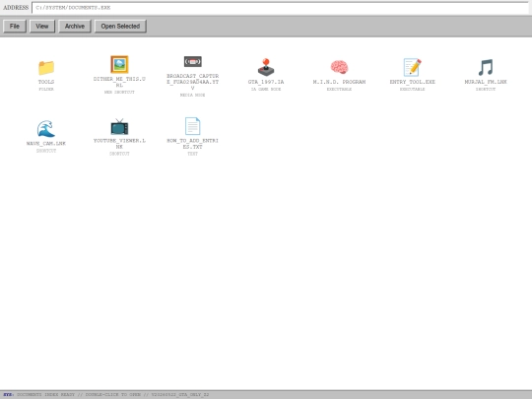532x399 pixels.
Task: Select the DITHER_ME_THIS picture frame icon
Action: tap(119, 64)
